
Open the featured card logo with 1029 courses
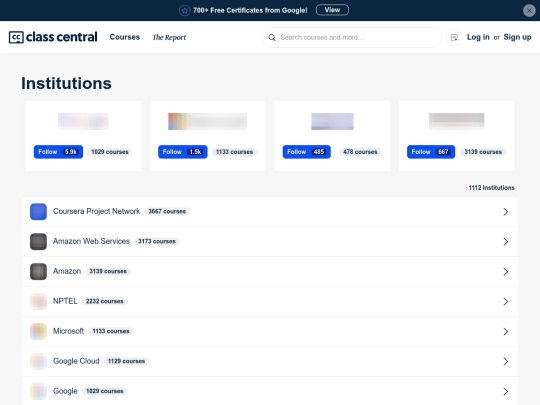(83, 121)
